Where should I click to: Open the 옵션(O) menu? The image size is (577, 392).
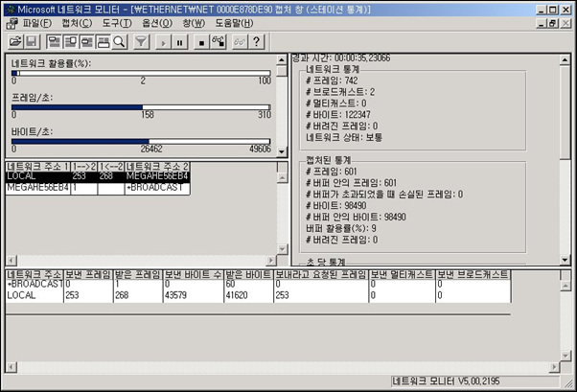pyautogui.click(x=157, y=23)
